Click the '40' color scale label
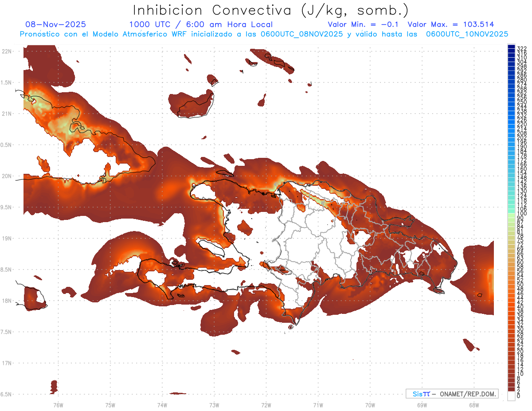Image resolution: width=532 pixels, height=411 pixels. click(520, 307)
